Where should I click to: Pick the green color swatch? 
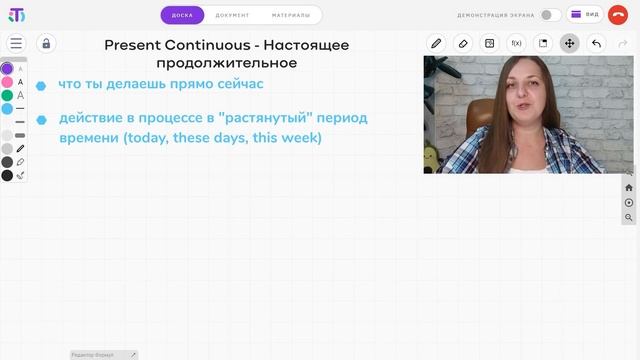[7, 96]
